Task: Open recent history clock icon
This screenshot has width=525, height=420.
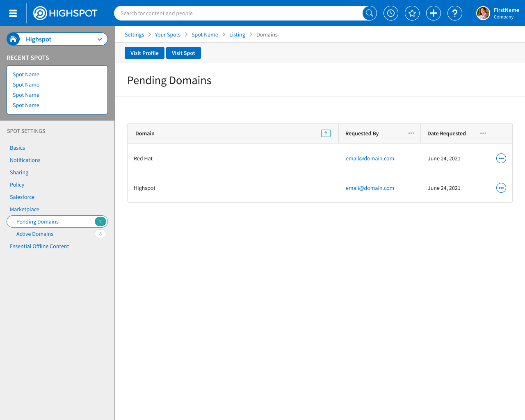Action: 391,13
